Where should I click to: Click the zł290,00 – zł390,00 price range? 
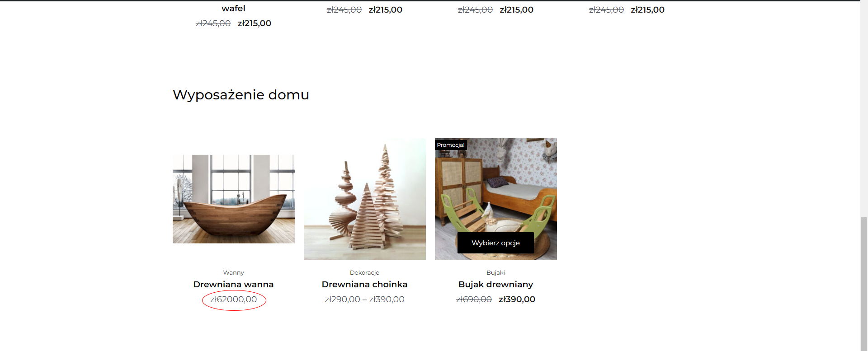364,299
